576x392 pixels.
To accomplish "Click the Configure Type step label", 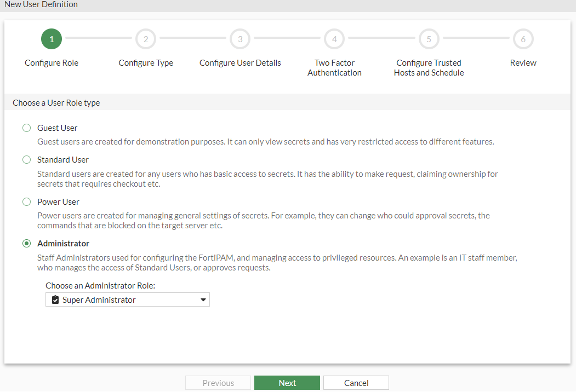I will pos(146,62).
